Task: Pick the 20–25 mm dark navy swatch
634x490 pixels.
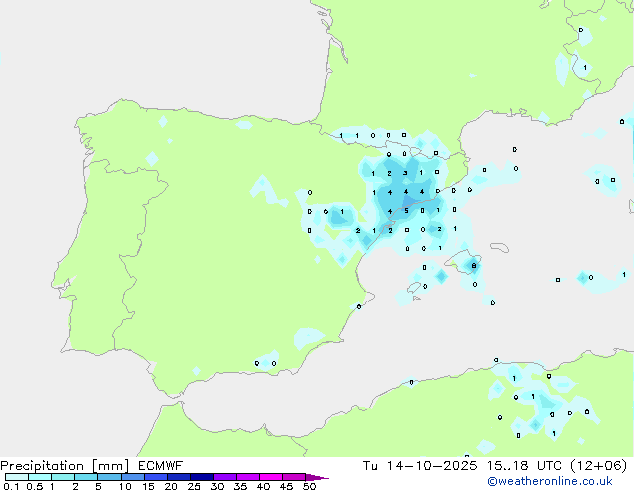Action: [182, 478]
